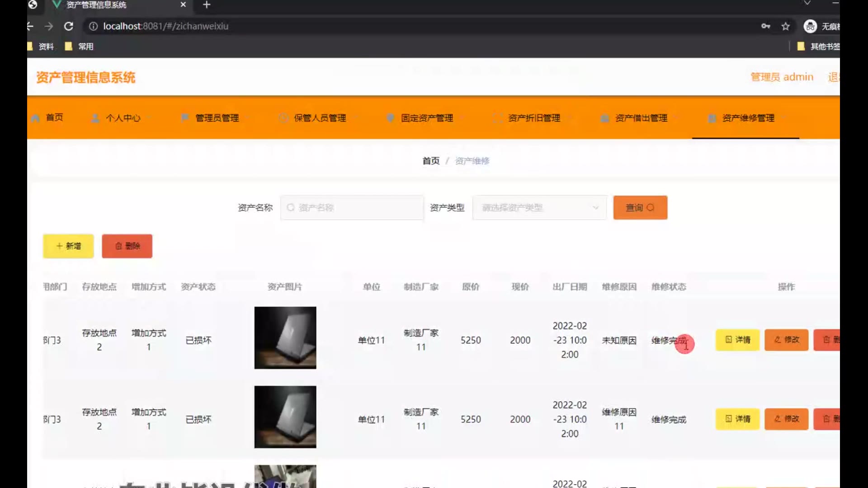This screenshot has width=868, height=488.
Task: Click the 资产维修 breadcrumb
Action: click(x=472, y=161)
